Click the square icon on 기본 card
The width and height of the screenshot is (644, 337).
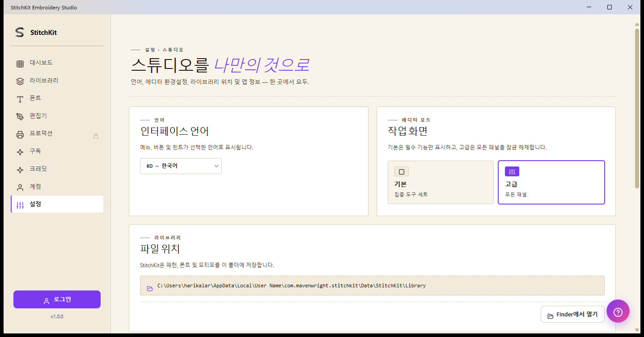[x=402, y=172]
